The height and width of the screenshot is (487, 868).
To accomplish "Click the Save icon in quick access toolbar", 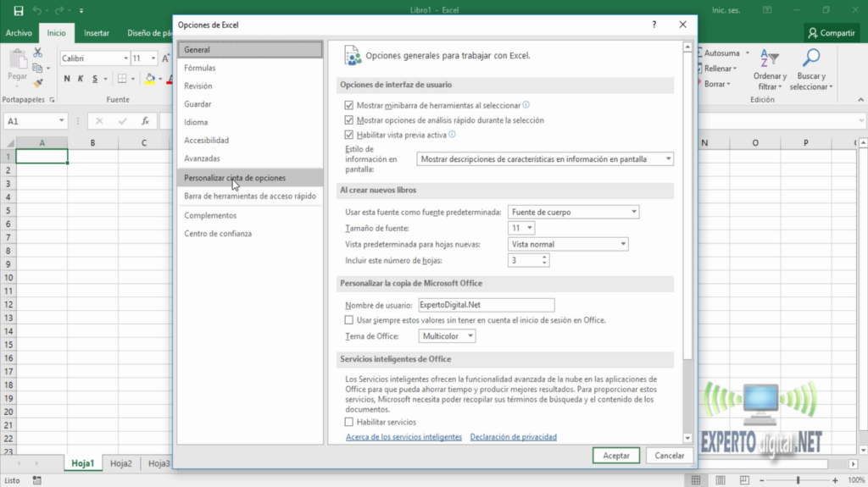I will (18, 11).
